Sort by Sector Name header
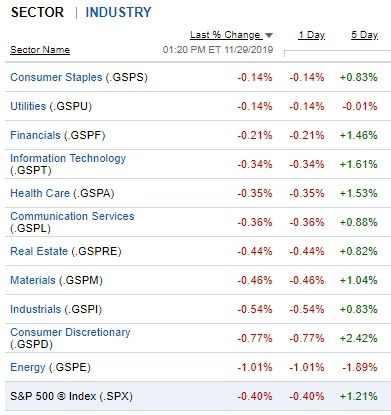 coord(40,50)
